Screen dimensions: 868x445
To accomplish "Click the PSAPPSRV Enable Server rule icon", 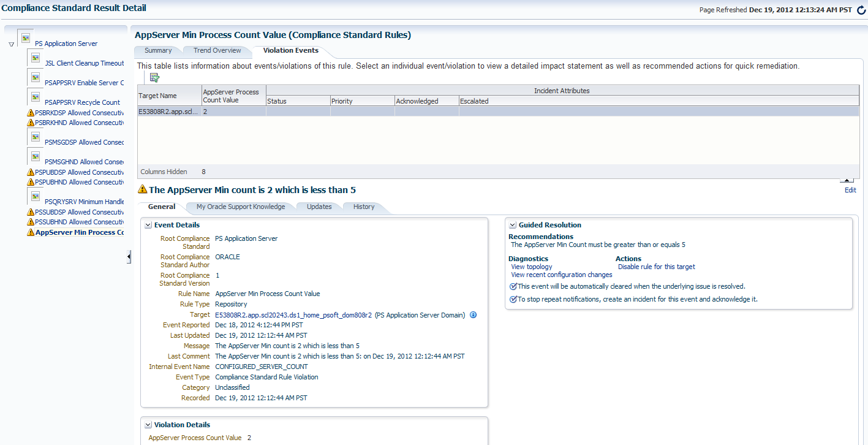I will (36, 77).
